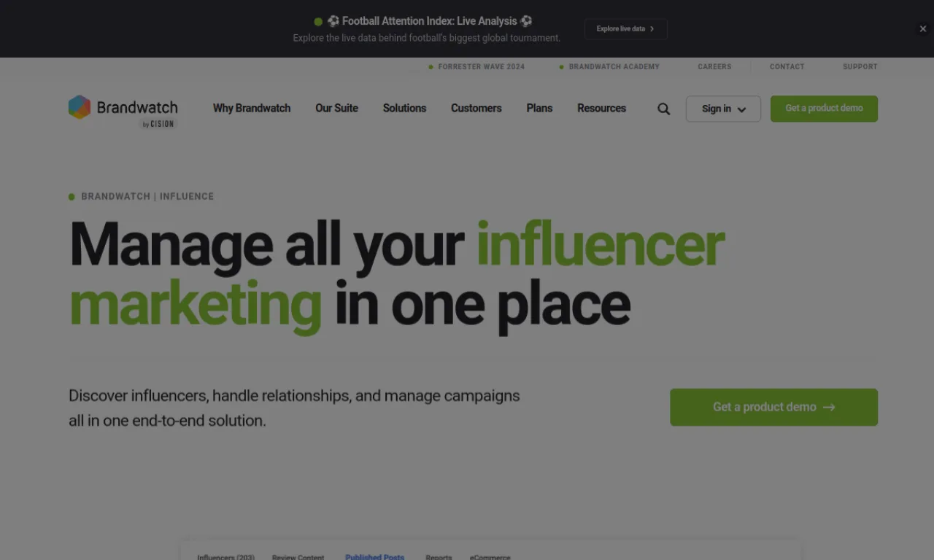Image resolution: width=934 pixels, height=560 pixels.
Task: Open the Resources menu
Action: tap(601, 108)
